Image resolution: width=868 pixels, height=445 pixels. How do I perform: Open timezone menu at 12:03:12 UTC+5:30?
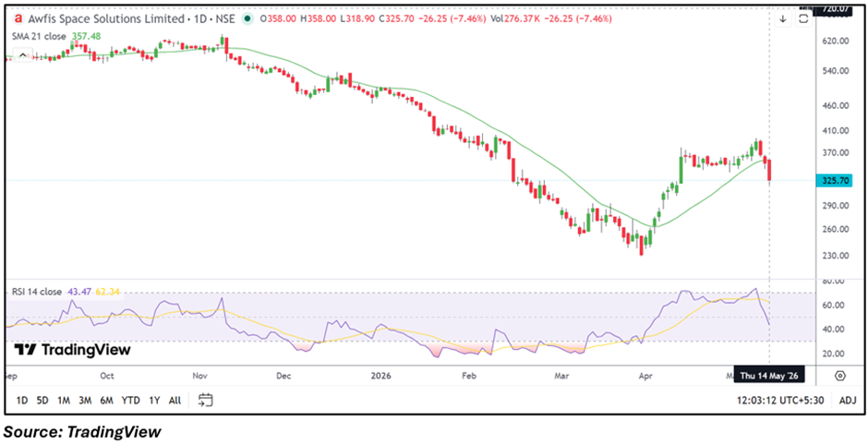785,400
